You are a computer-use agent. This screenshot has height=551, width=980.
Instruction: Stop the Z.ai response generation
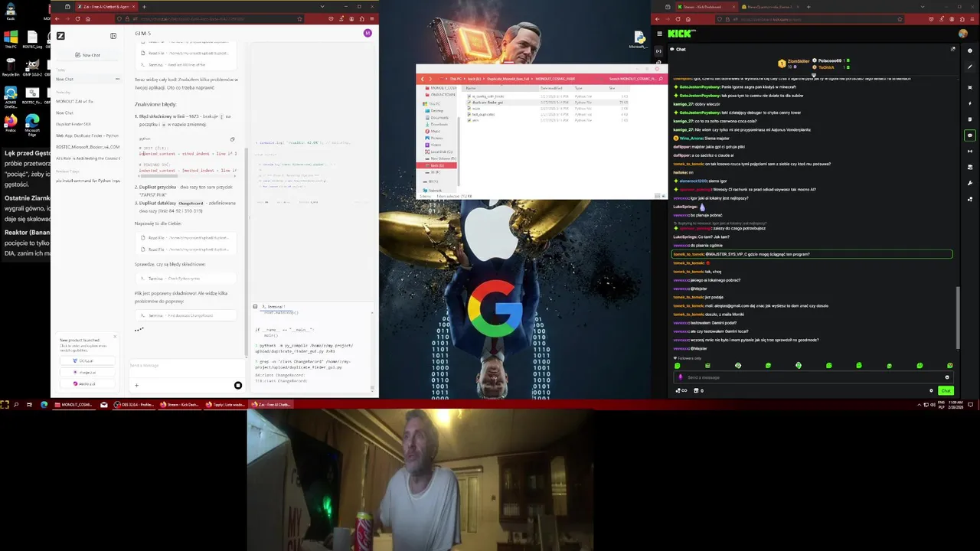click(x=238, y=386)
